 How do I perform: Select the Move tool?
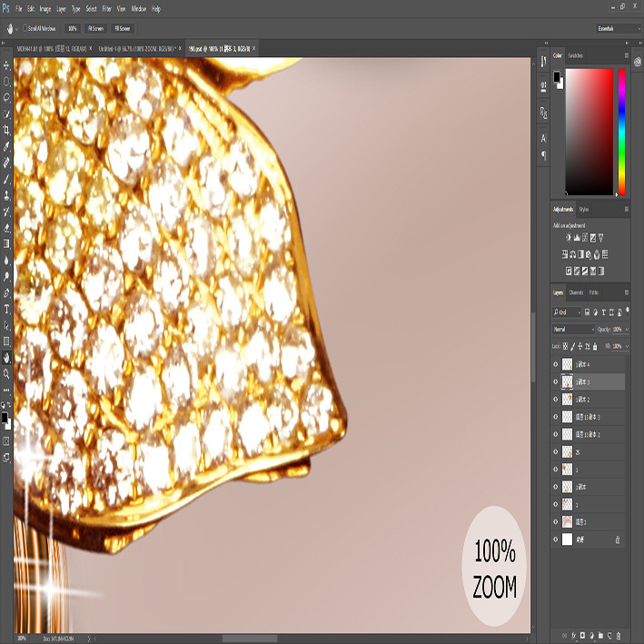click(x=6, y=65)
